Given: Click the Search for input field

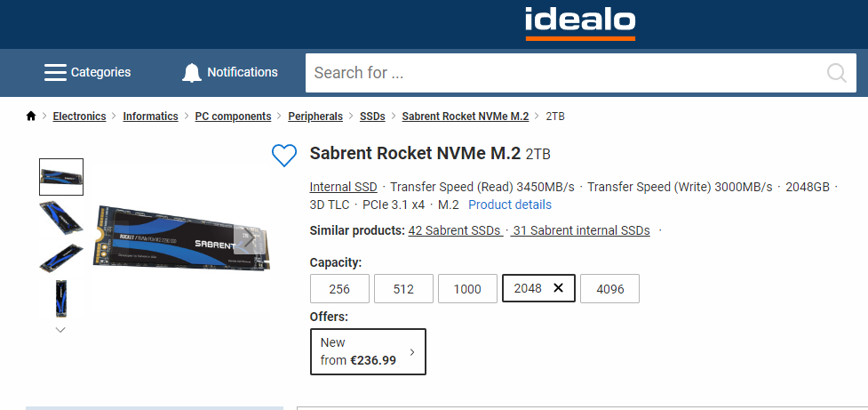Looking at the screenshot, I should tap(560, 73).
